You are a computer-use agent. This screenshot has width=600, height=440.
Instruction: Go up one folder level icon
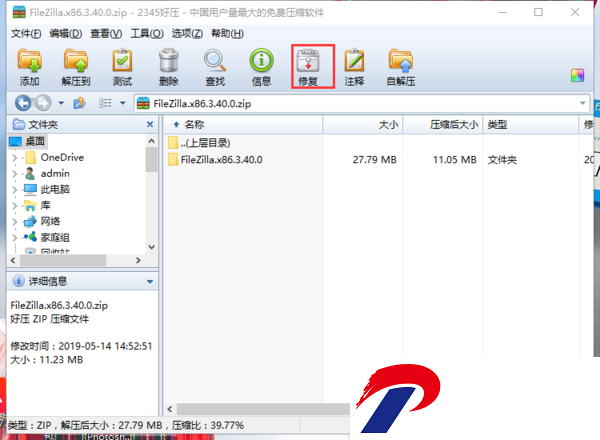pos(79,103)
